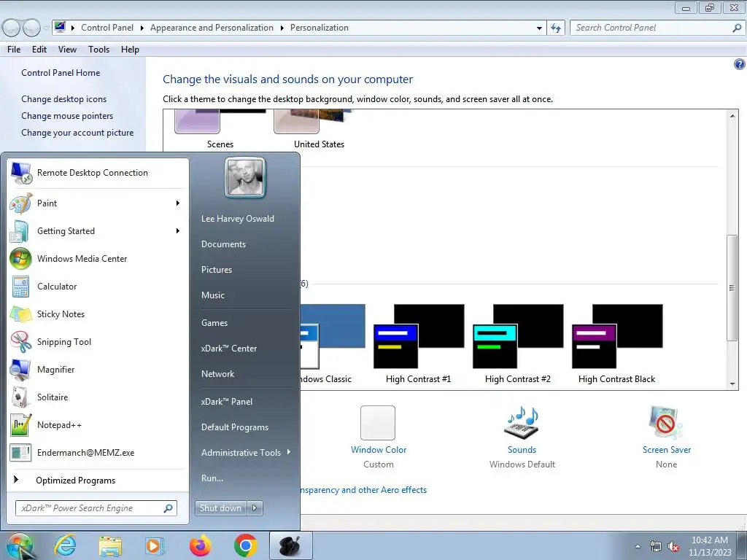Click the search magnifier in Control Panel

coord(737,28)
